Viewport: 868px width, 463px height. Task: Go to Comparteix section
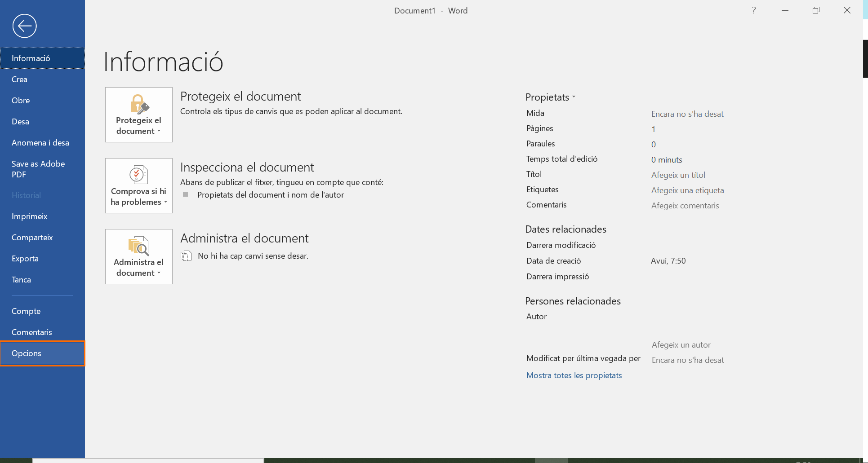tap(32, 238)
